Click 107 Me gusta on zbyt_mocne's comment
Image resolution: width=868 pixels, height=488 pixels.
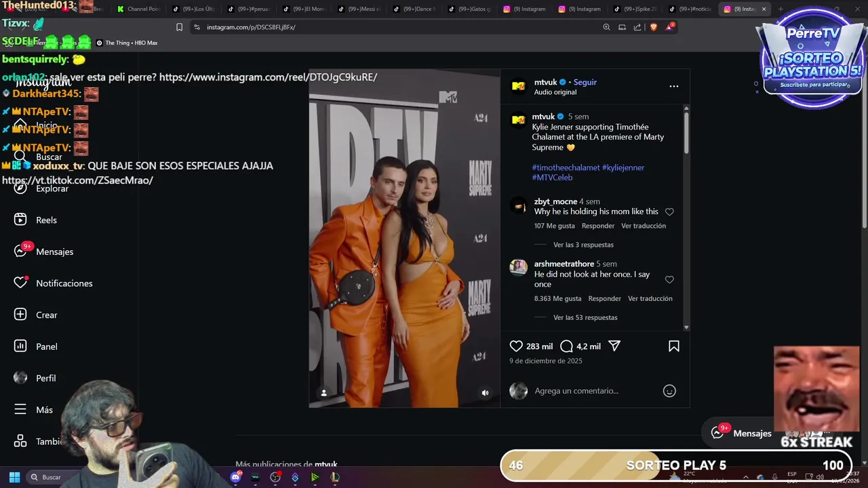tap(554, 226)
